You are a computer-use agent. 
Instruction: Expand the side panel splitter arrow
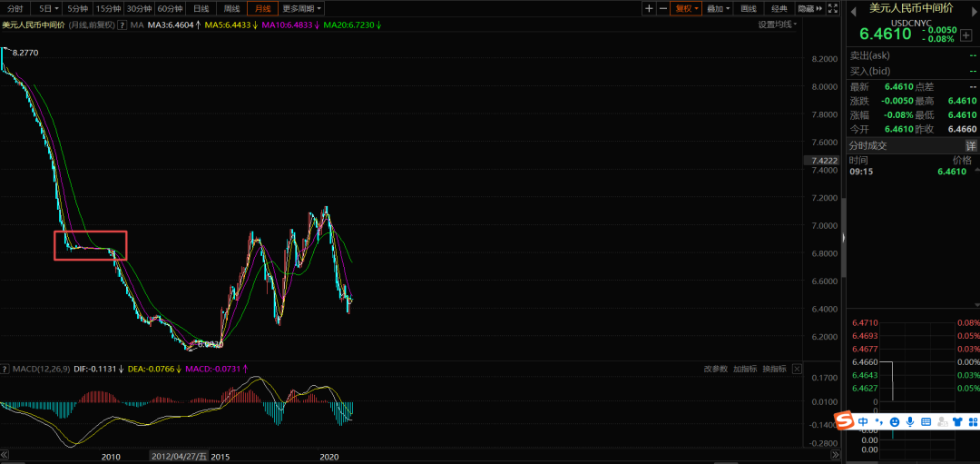pos(843,238)
